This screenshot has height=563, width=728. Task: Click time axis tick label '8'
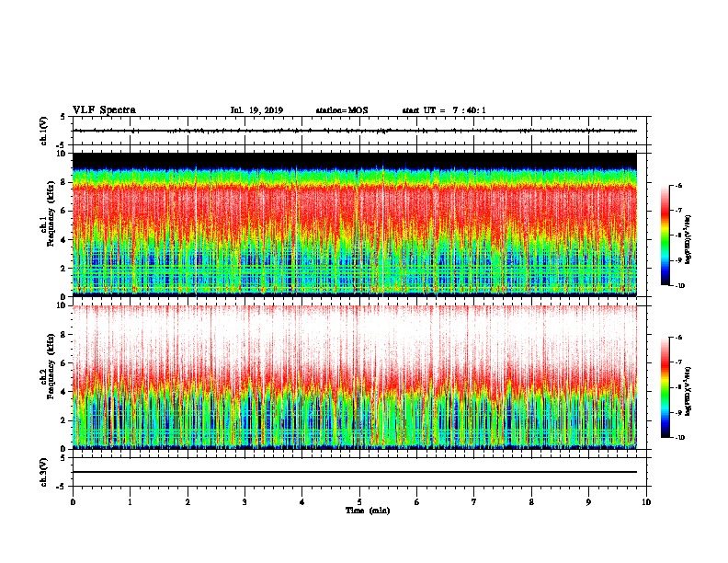coord(531,502)
